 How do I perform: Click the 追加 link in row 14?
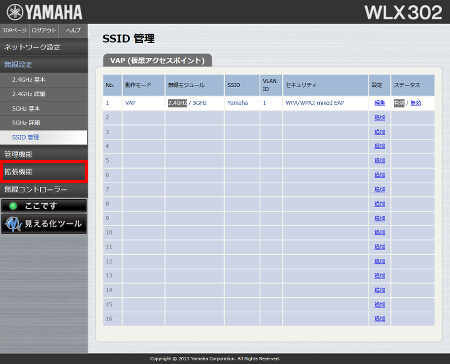(x=380, y=290)
